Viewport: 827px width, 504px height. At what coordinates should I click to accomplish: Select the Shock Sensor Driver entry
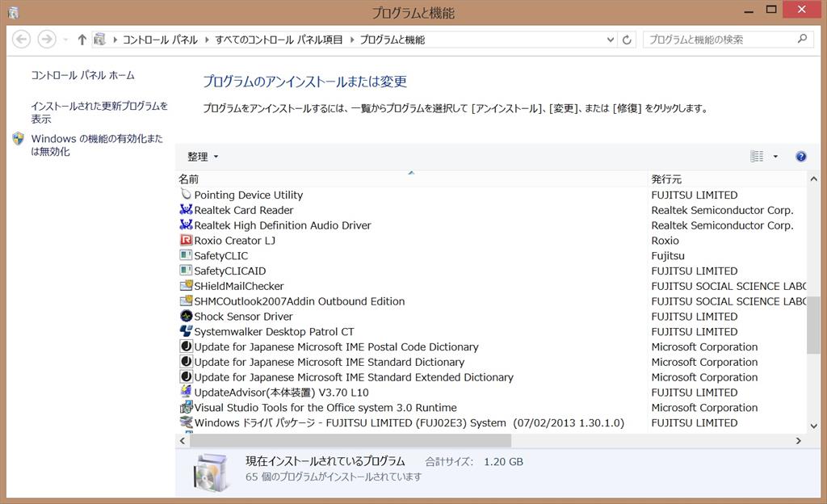243,317
